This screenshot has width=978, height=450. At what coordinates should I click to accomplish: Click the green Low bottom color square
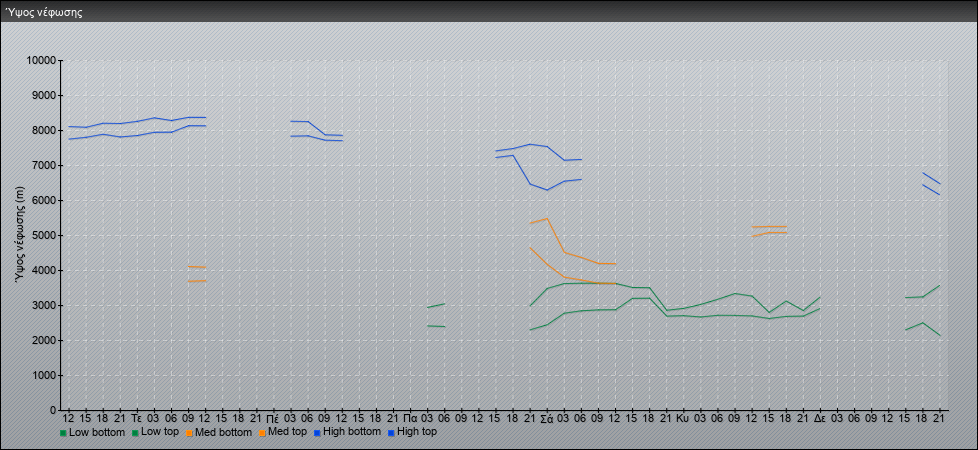(x=63, y=433)
